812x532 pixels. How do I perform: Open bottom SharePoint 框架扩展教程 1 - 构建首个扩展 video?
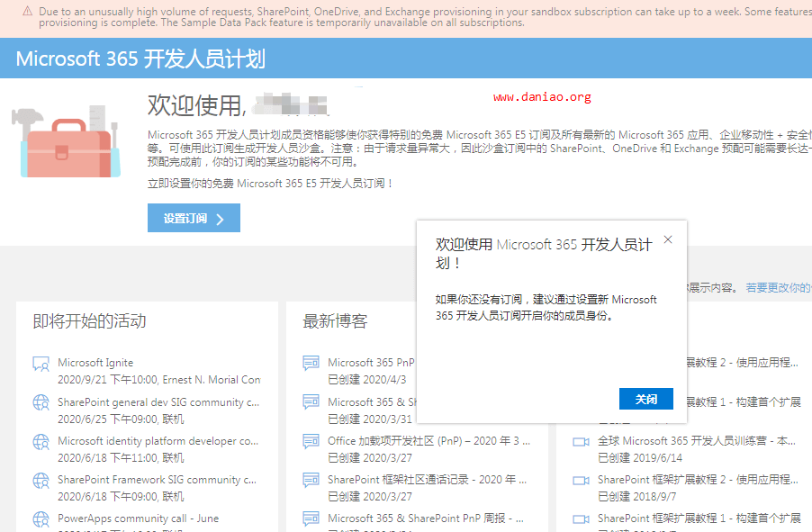pos(699,518)
